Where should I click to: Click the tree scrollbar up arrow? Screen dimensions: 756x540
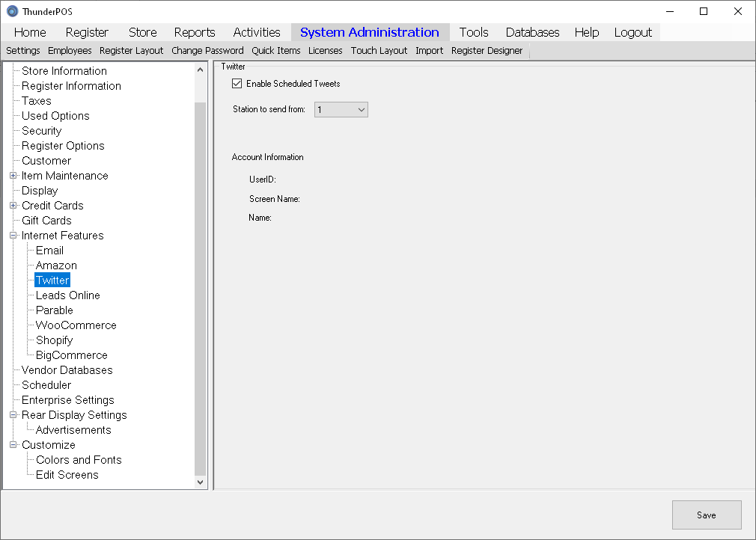coord(200,70)
